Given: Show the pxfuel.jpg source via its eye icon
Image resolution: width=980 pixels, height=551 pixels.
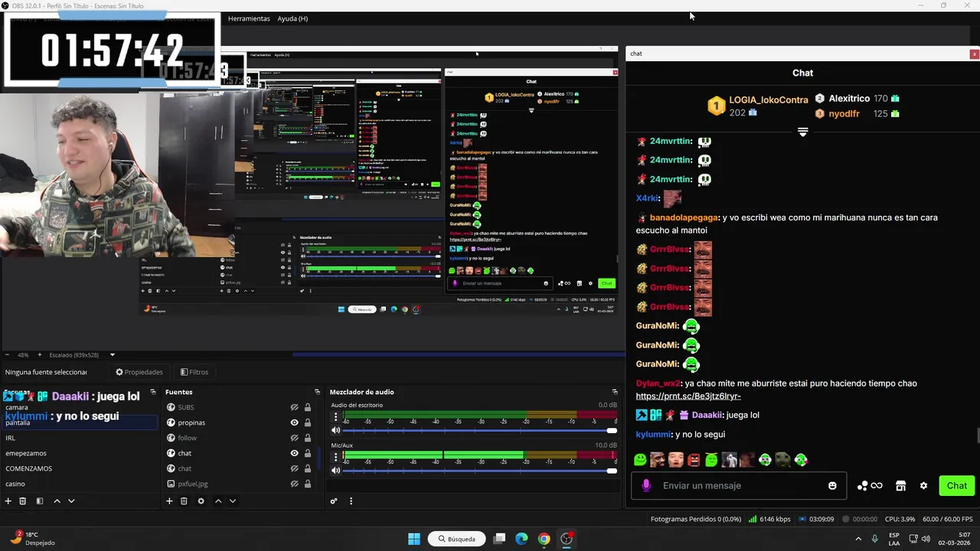Looking at the screenshot, I should click(x=294, y=484).
